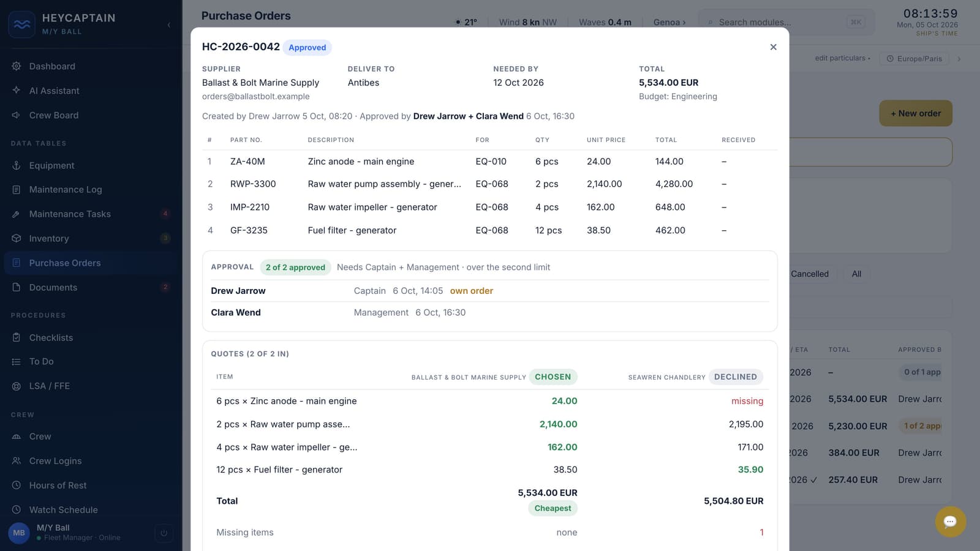980x551 pixels.
Task: Click the orders@ballastbolt.example email
Action: [x=255, y=96]
